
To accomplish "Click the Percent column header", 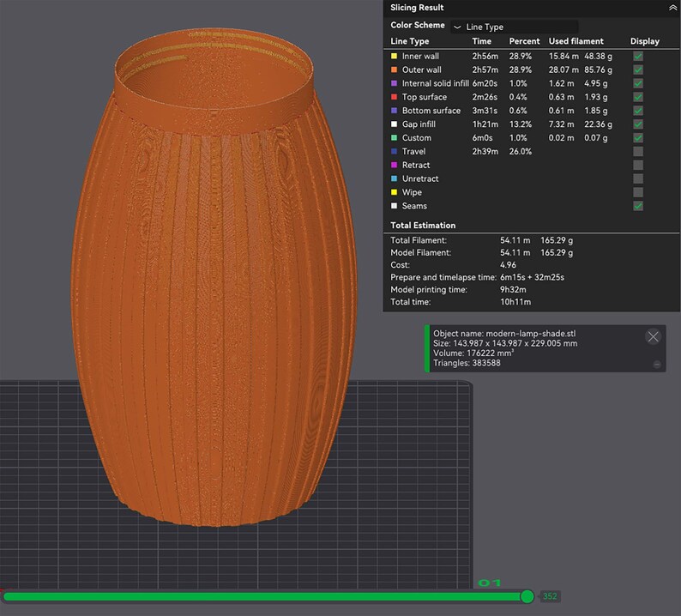I will click(524, 41).
